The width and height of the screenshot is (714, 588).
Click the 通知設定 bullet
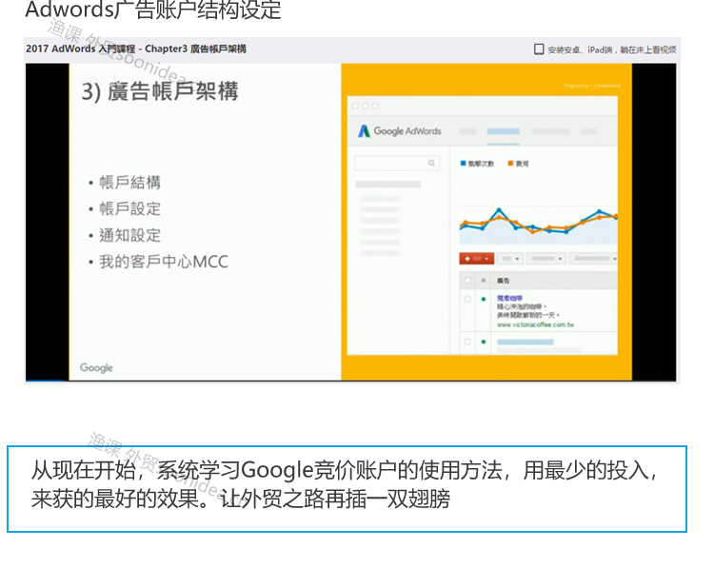(x=129, y=235)
